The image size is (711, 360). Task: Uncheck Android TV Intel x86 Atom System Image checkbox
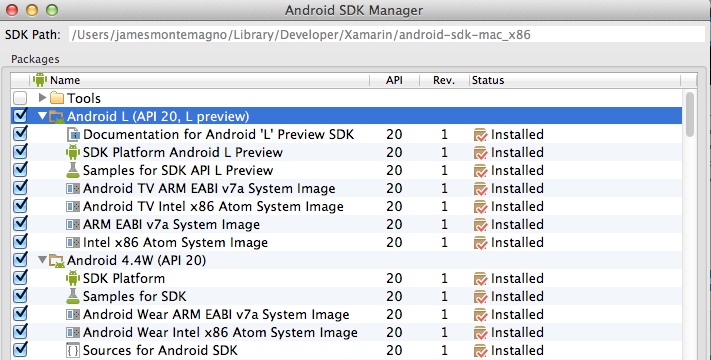pos(20,206)
